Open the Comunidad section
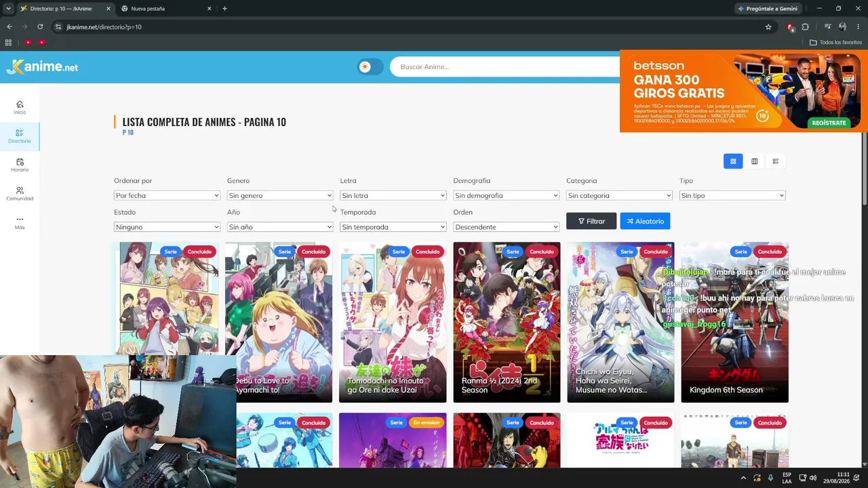 [x=20, y=194]
